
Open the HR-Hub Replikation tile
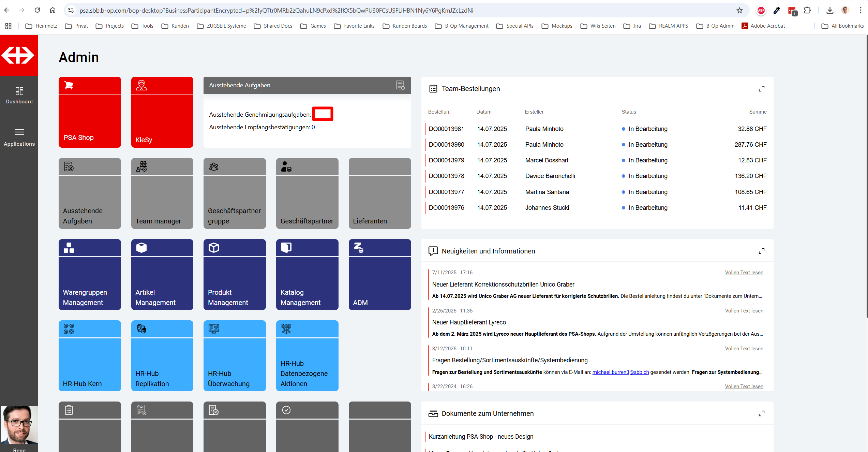[162, 356]
